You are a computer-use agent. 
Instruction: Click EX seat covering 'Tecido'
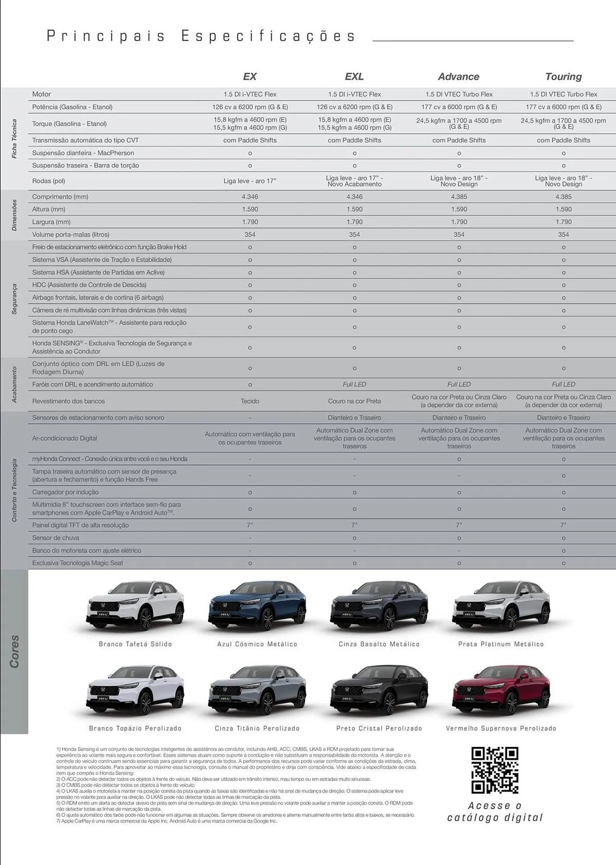tap(250, 401)
